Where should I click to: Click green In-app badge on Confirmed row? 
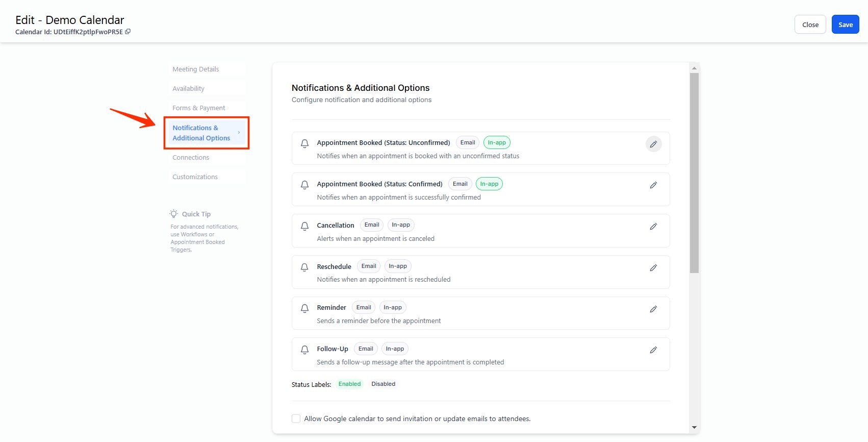point(489,184)
